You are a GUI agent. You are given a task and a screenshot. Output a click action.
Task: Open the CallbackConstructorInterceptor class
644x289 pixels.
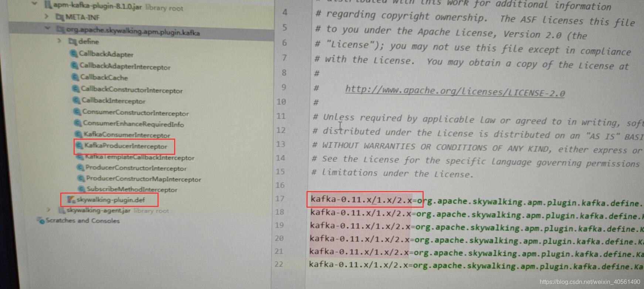tap(132, 89)
